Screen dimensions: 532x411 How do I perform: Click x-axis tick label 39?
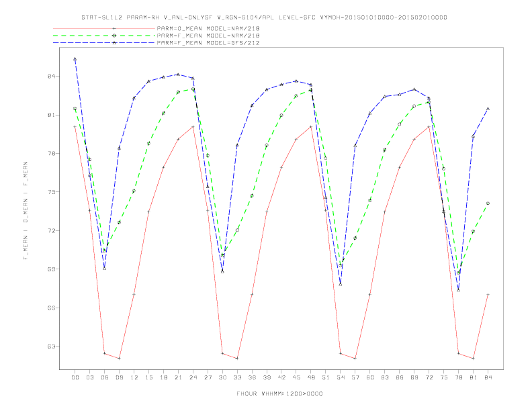coord(267,377)
